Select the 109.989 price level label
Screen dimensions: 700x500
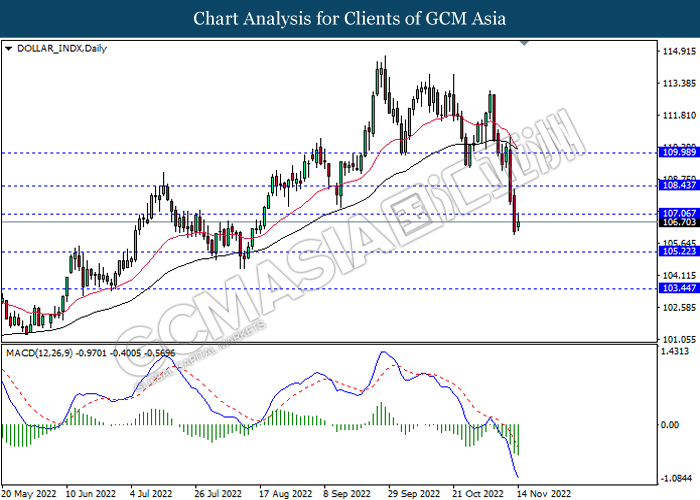click(679, 152)
